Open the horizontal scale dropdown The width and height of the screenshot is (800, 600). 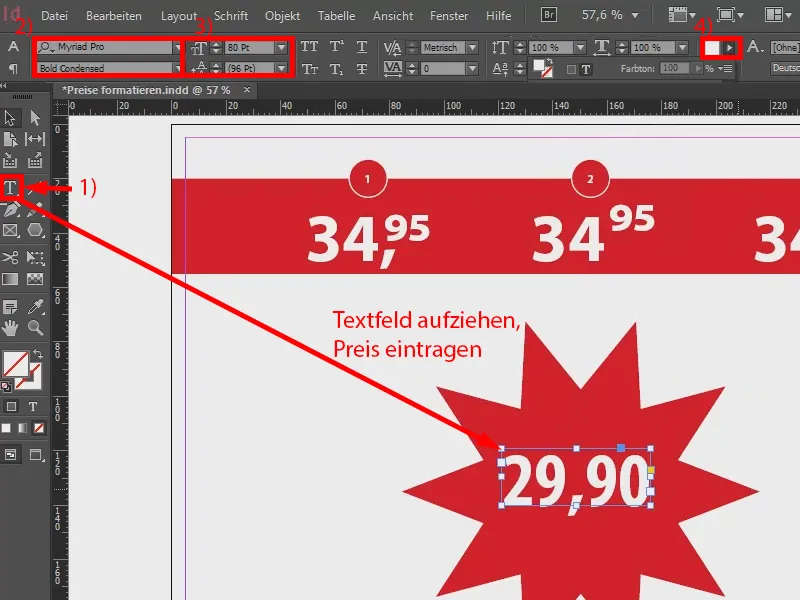coord(683,47)
